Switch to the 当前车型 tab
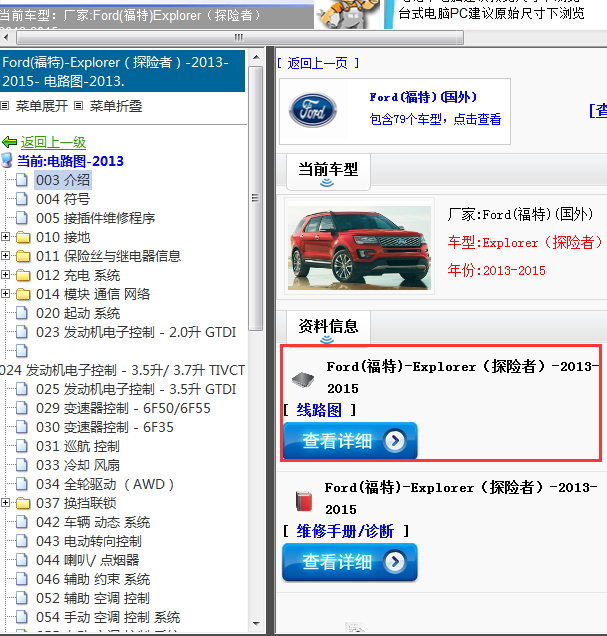The height and width of the screenshot is (636, 607). tap(328, 170)
